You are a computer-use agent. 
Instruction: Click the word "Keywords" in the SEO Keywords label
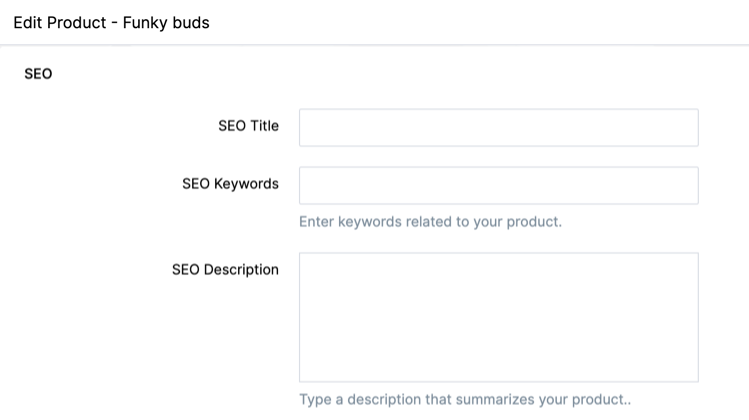pos(246,184)
